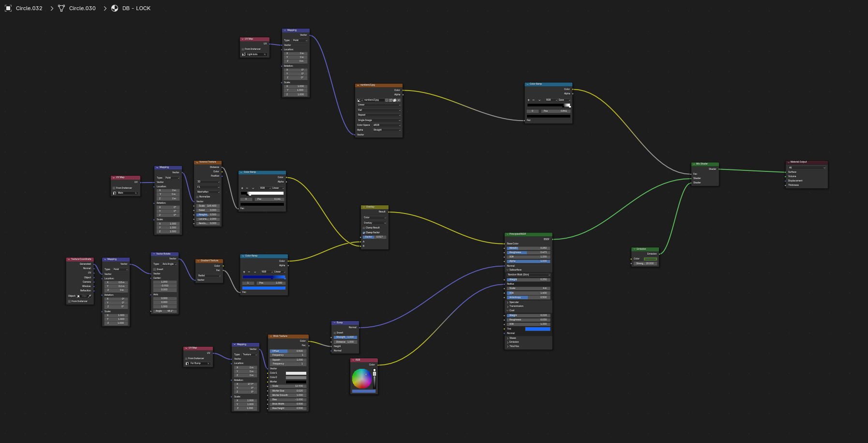Clear the Light dots UV map field
Viewport: 868px width, 443px height.
click(265, 54)
